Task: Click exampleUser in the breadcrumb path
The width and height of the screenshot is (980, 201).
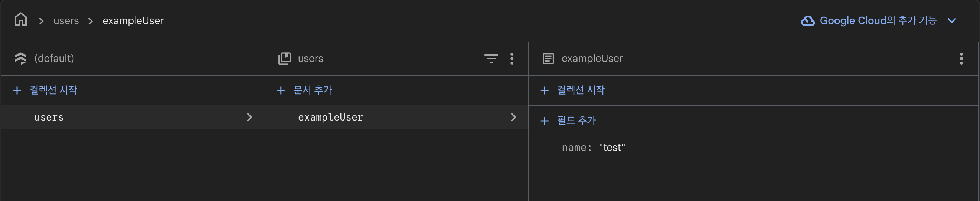Action: 133,20
